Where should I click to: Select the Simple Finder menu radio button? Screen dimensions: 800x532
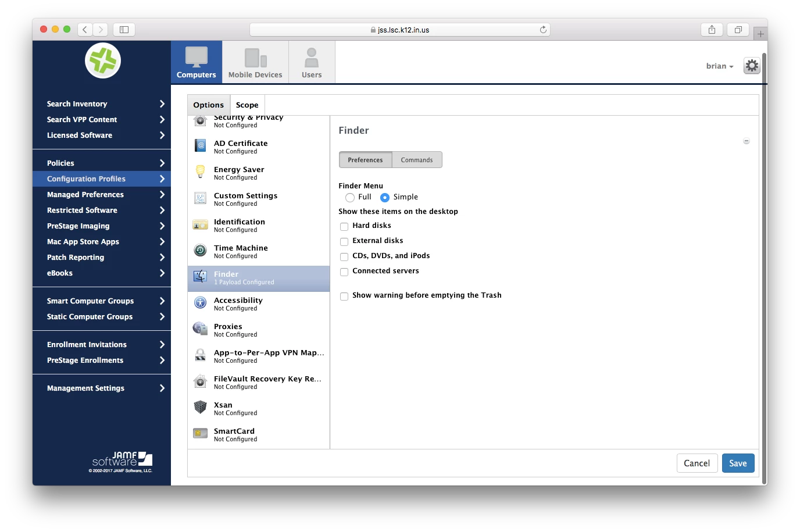pyautogui.click(x=385, y=198)
